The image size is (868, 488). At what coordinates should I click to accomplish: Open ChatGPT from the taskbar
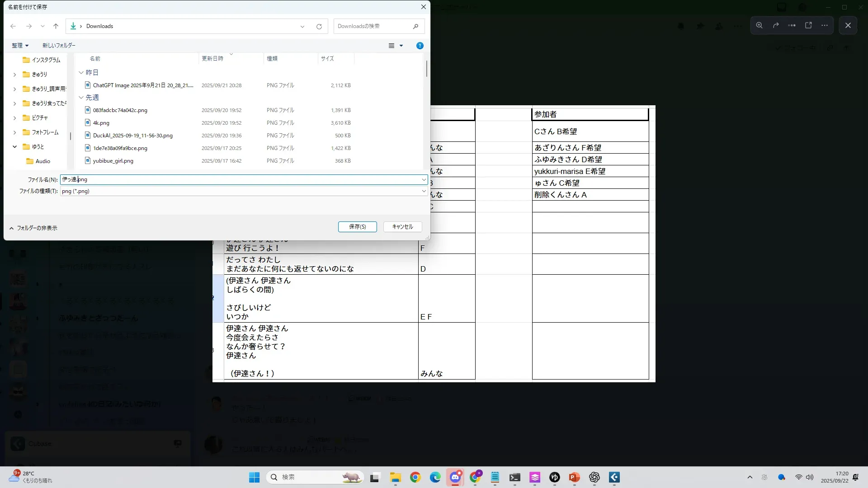point(594,477)
